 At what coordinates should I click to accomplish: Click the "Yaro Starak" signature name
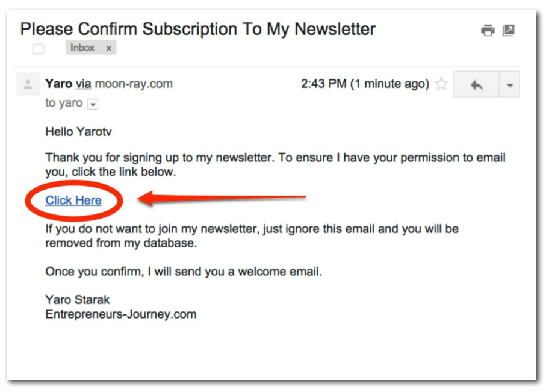click(x=78, y=299)
